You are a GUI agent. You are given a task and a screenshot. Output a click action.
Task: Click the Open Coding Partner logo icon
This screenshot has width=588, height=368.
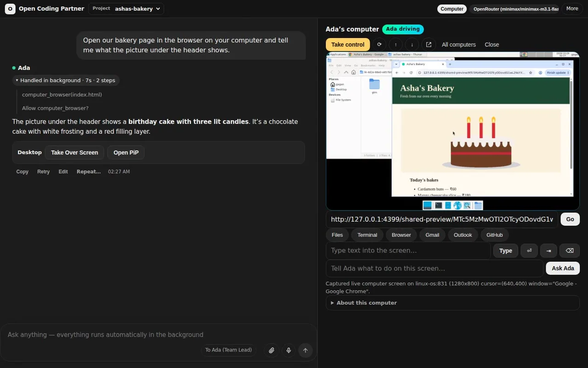click(10, 9)
